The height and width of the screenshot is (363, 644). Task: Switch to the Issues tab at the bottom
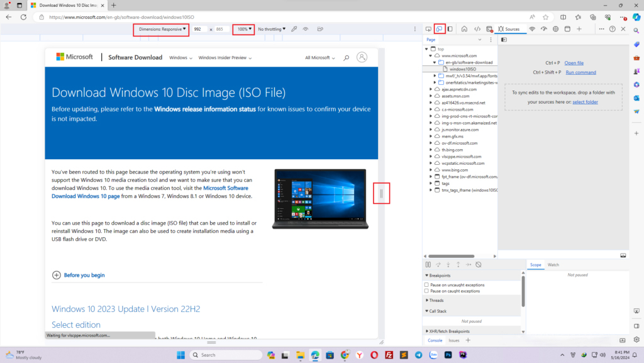pyautogui.click(x=453, y=340)
